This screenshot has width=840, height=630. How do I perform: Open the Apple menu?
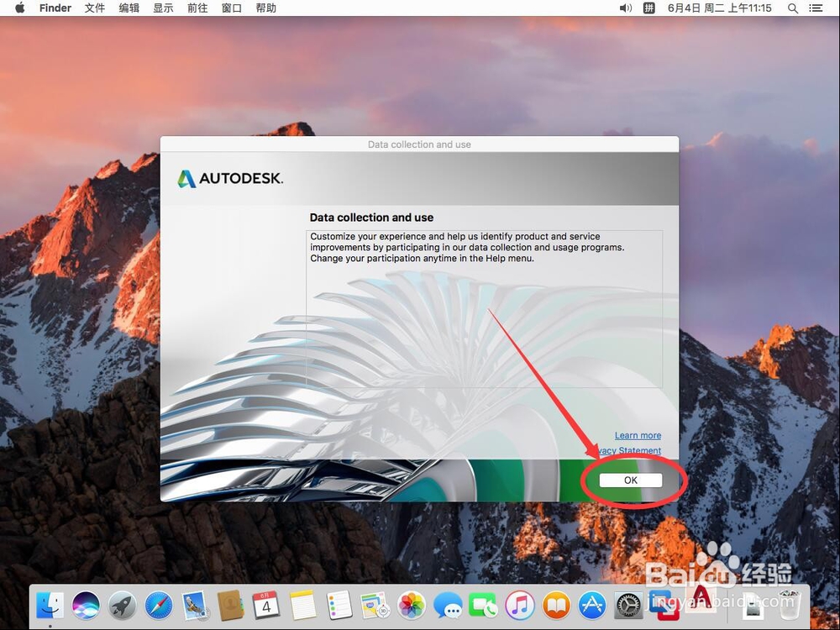click(20, 8)
